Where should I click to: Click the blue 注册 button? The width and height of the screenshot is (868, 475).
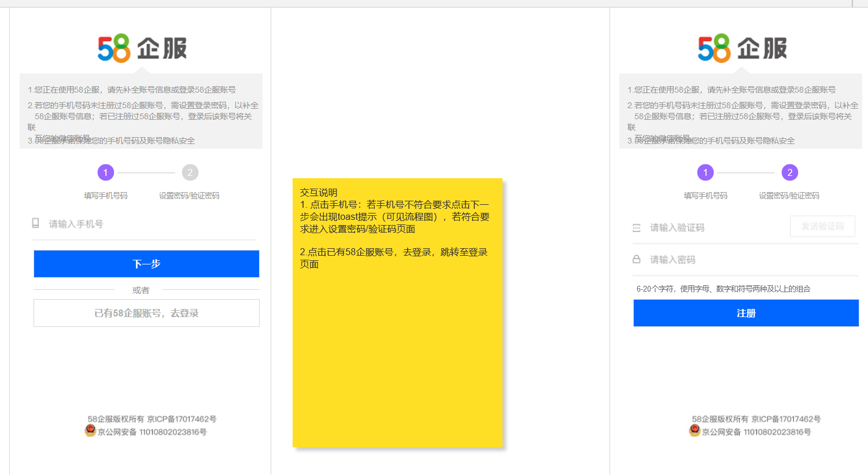click(746, 313)
